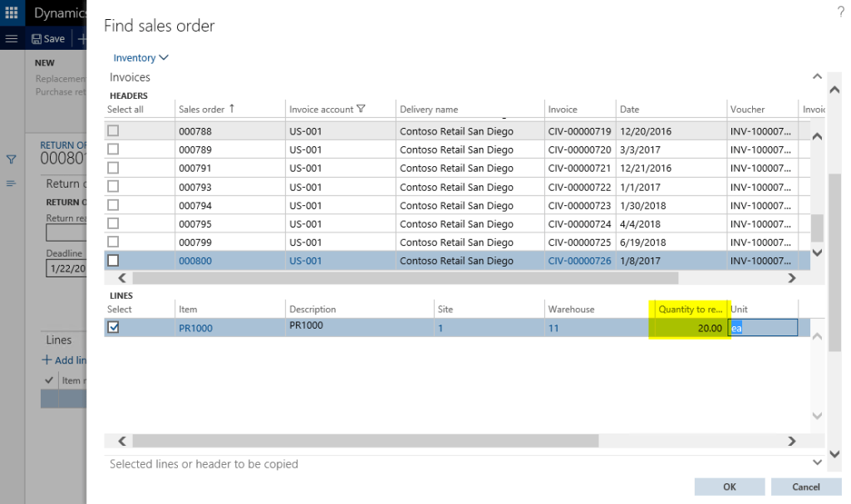The width and height of the screenshot is (851, 504).
Task: Click the hamburger navigation menu icon
Action: (x=11, y=38)
